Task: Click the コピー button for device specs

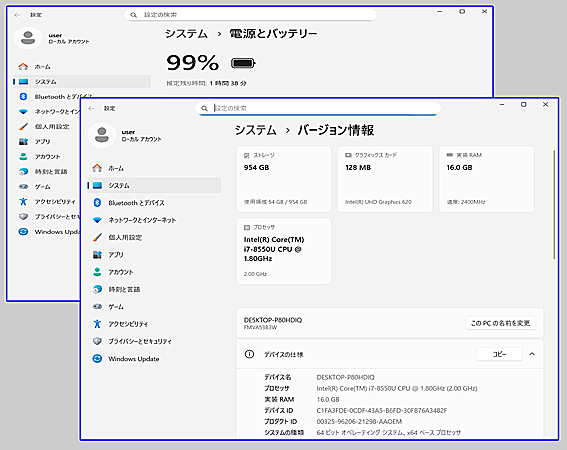Action: [x=499, y=354]
